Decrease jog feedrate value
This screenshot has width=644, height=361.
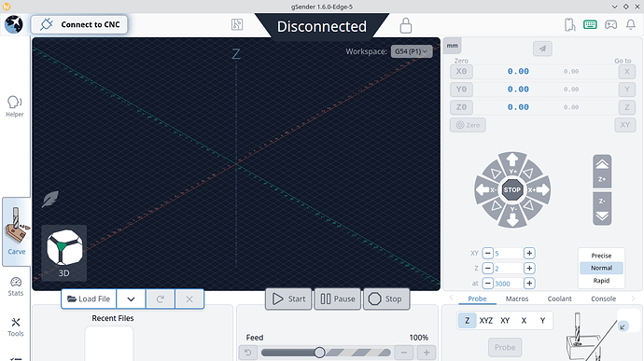point(487,284)
